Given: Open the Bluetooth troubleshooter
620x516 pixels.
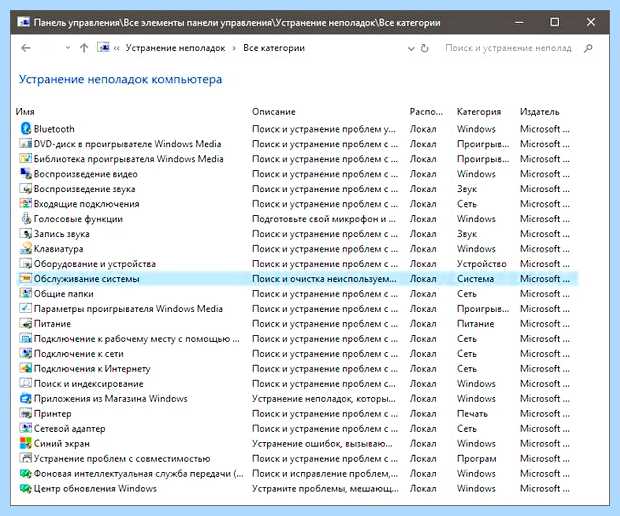Looking at the screenshot, I should (54, 129).
